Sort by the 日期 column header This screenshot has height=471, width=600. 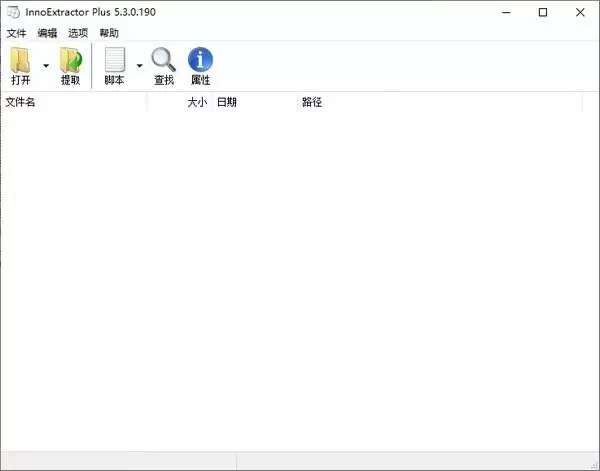(255, 102)
